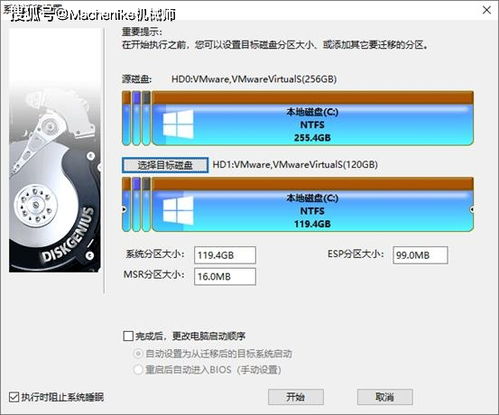Click the DiskGenius hard drive image
This screenshot has width=499, height=415.
55,150
